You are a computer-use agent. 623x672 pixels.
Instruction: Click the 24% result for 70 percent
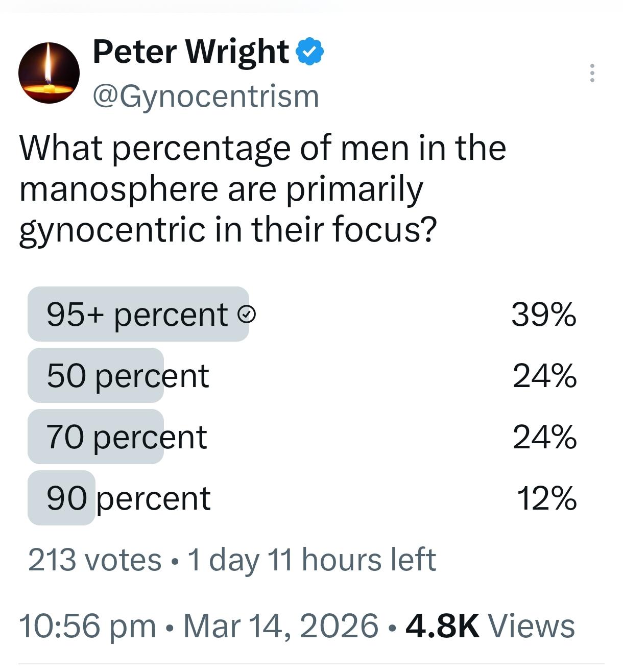(x=545, y=438)
